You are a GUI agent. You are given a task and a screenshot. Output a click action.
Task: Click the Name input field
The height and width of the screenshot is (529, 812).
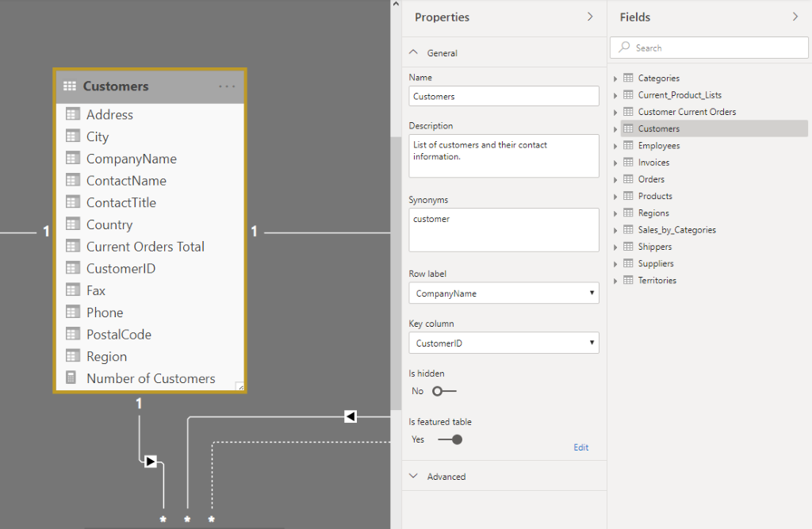504,96
